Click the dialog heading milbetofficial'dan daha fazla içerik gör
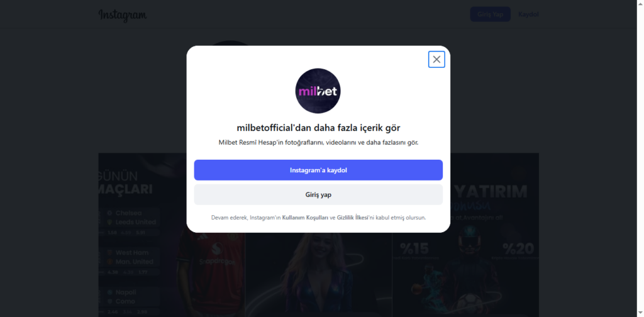This screenshot has width=644, height=317. (318, 127)
